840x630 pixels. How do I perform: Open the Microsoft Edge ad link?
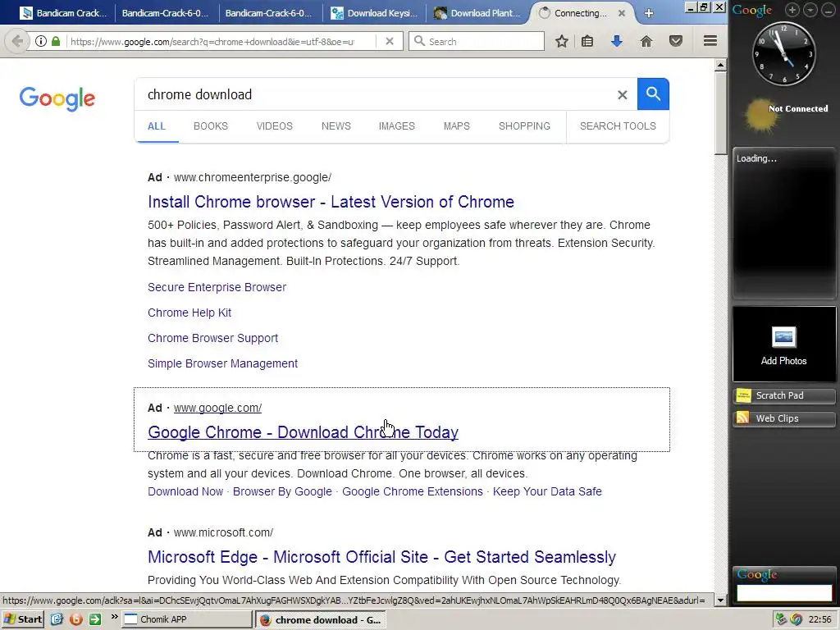tap(381, 557)
